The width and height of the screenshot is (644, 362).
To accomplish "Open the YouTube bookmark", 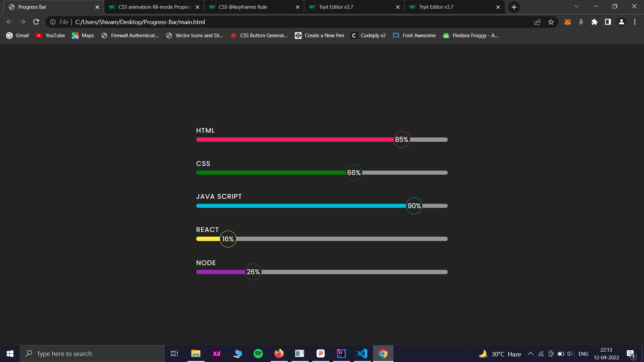I will click(50, 35).
